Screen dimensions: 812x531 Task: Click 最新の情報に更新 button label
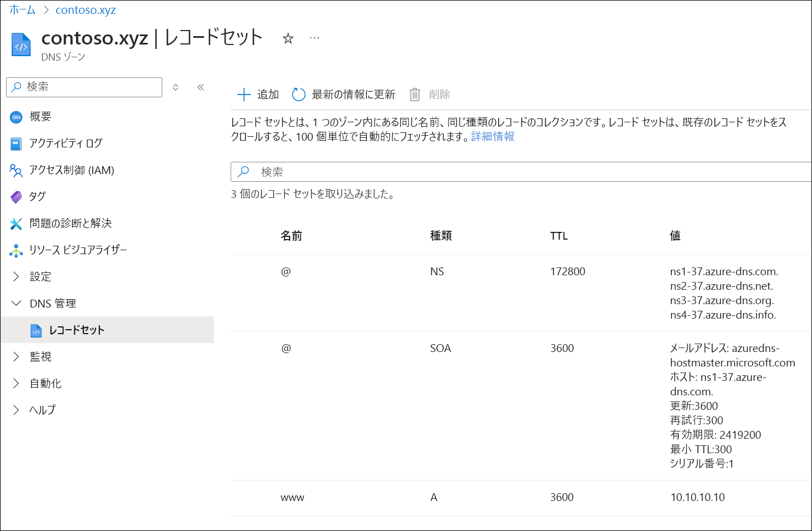353,95
